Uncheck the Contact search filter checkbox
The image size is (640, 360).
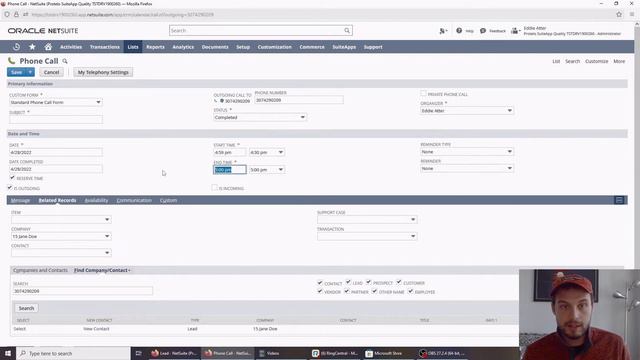(x=320, y=282)
